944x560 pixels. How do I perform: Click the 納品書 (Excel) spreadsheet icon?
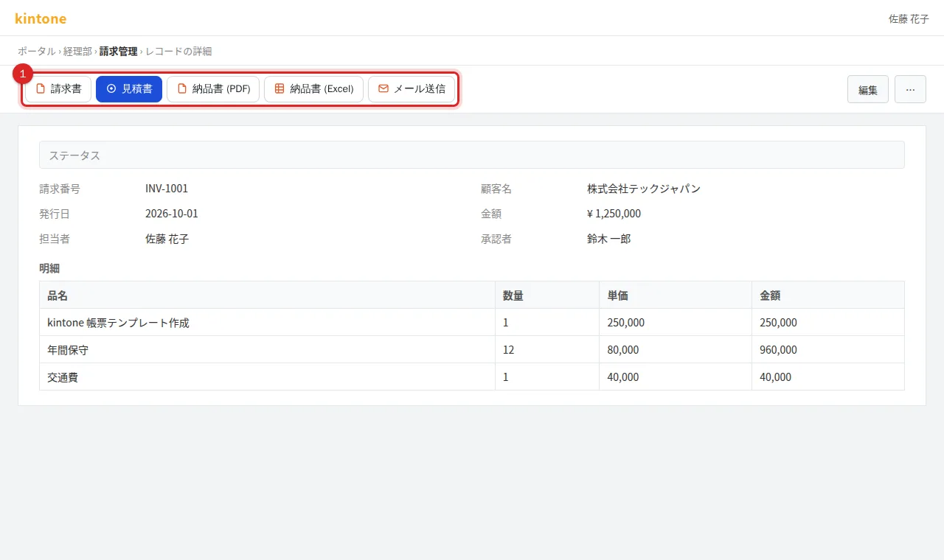280,88
